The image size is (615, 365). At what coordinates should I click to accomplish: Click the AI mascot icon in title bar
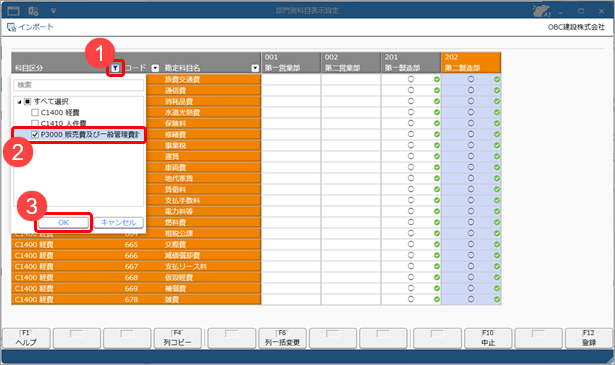click(x=542, y=11)
